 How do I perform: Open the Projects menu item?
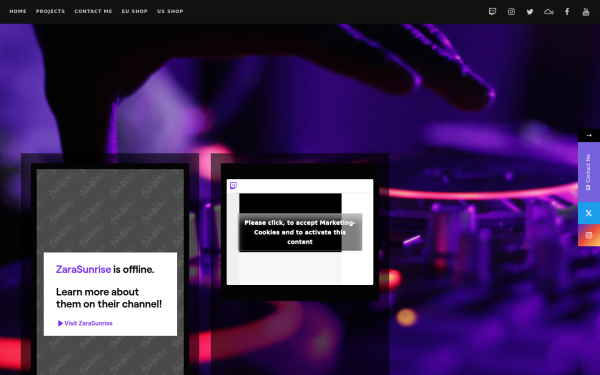point(51,11)
